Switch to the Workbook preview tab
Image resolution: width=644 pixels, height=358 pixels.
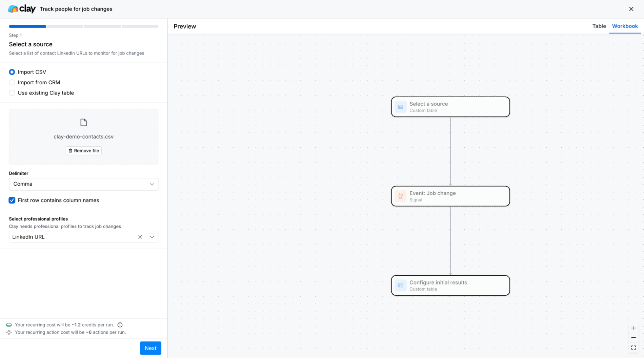coord(625,26)
